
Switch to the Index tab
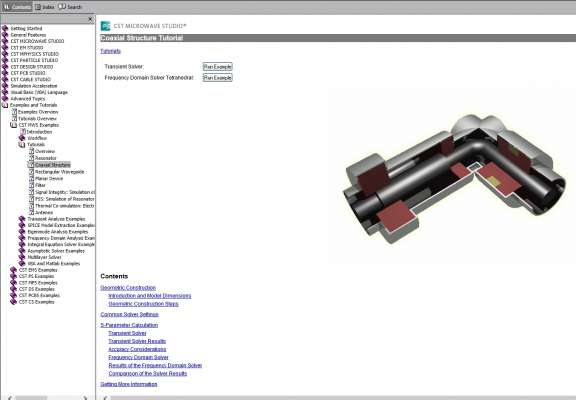(x=44, y=7)
